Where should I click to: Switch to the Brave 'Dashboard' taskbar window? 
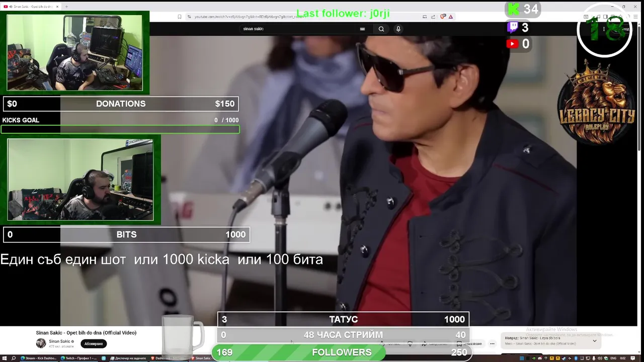tap(169, 358)
